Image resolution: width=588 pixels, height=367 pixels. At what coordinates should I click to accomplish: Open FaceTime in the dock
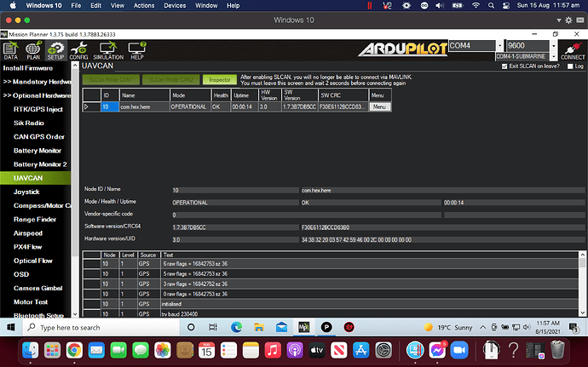tap(118, 351)
